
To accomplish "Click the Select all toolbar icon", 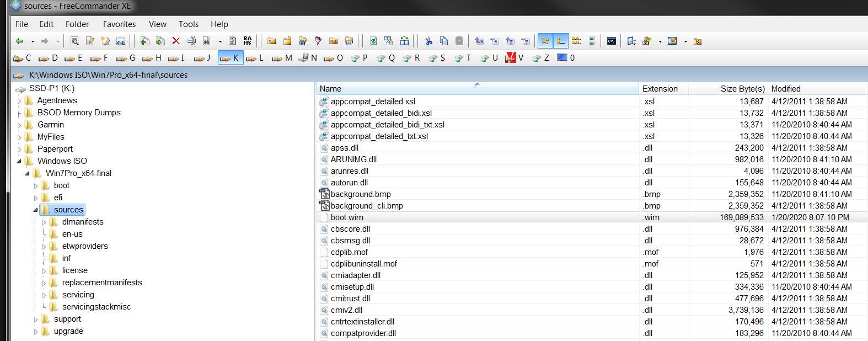I will pyautogui.click(x=479, y=41).
